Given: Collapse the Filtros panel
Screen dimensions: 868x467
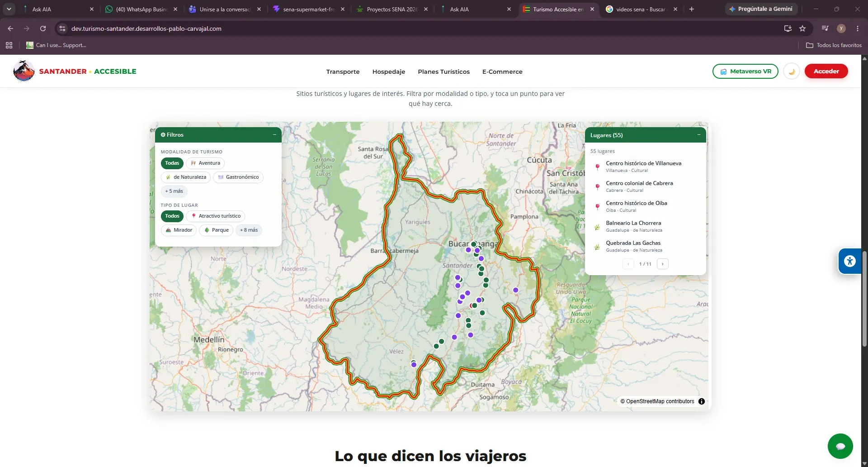Looking at the screenshot, I should [x=274, y=135].
